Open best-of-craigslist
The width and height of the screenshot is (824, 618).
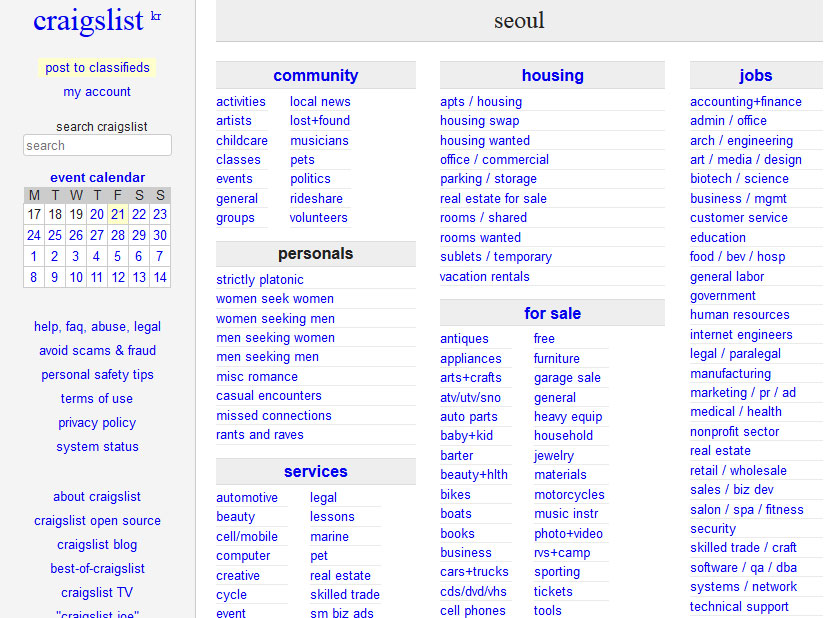click(x=97, y=569)
